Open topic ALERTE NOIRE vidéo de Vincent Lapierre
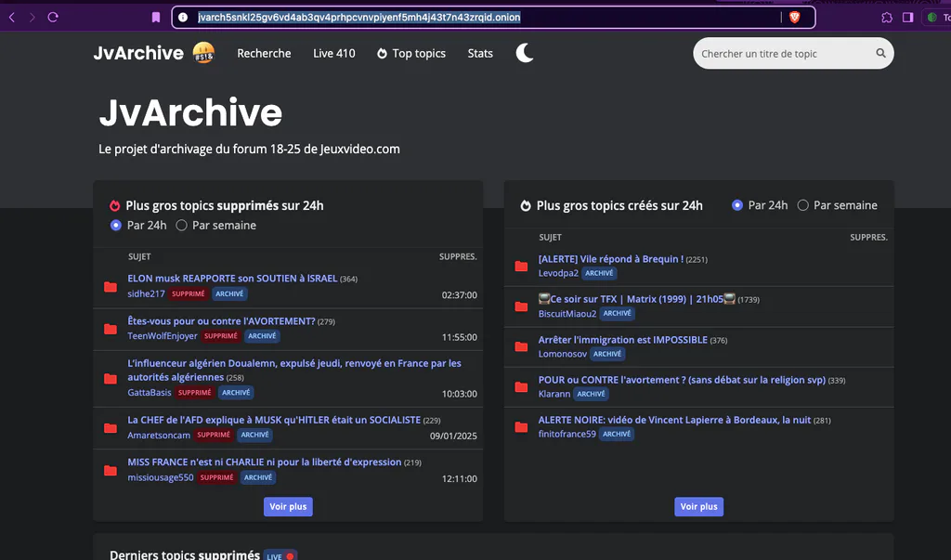The height and width of the screenshot is (560, 951). coord(674,420)
